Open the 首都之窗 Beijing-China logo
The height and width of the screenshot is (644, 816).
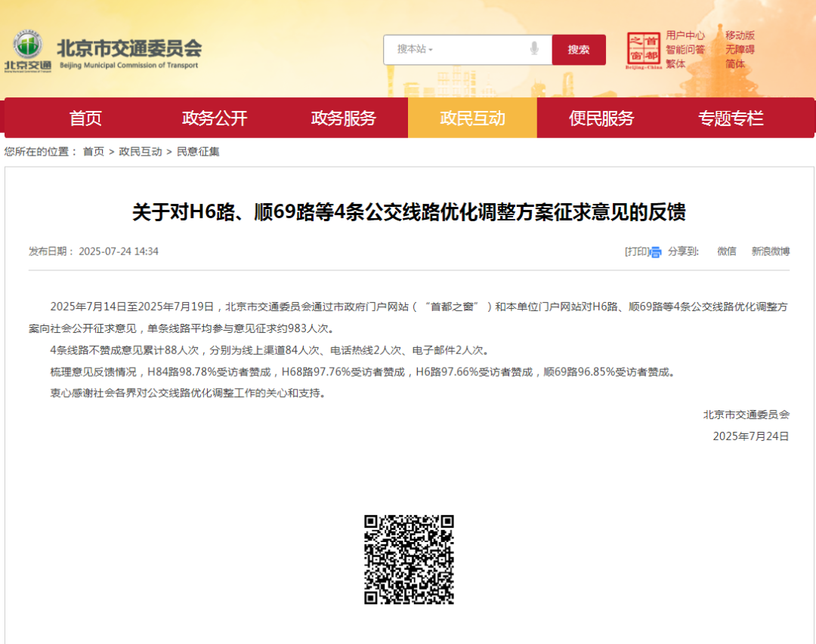(643, 51)
